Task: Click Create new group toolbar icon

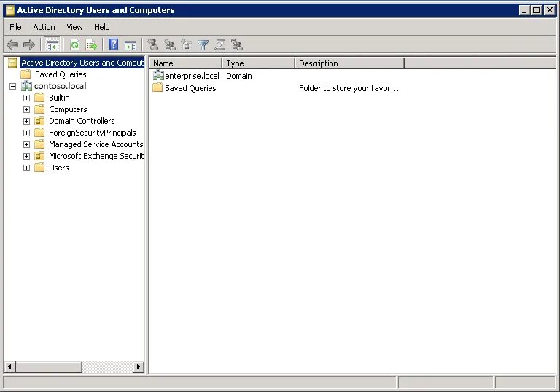Action: (x=170, y=45)
